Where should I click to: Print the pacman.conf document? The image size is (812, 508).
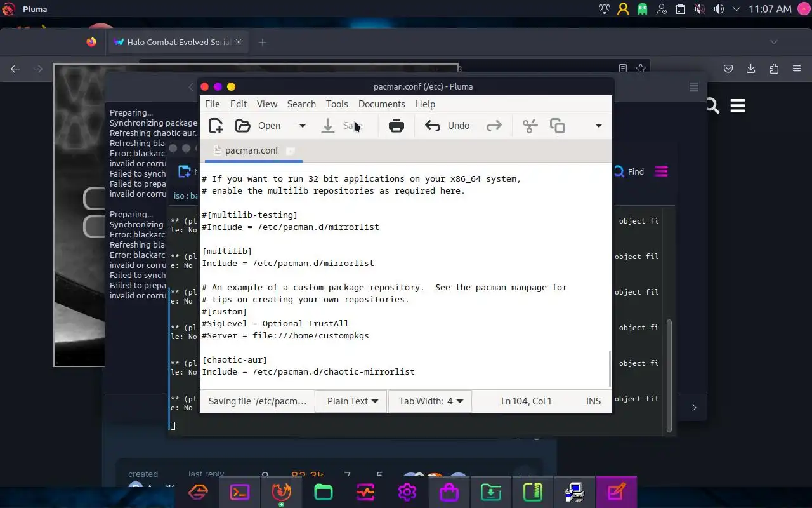[396, 126]
